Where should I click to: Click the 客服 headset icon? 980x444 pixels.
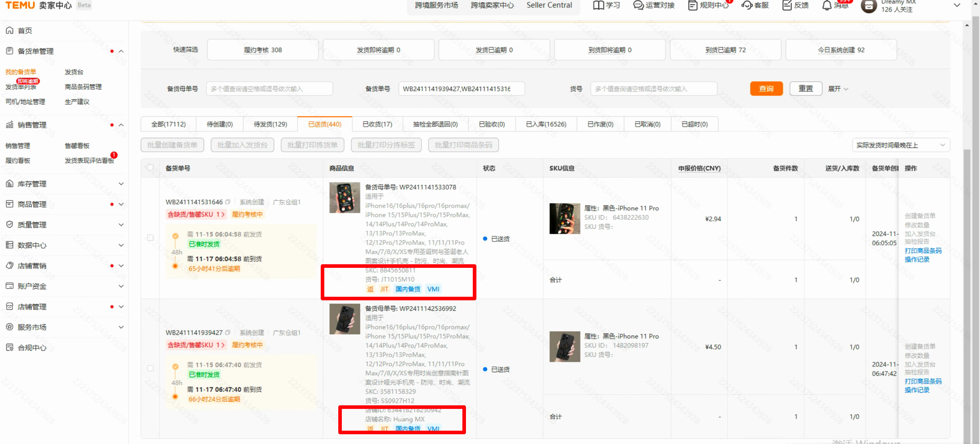point(746,5)
